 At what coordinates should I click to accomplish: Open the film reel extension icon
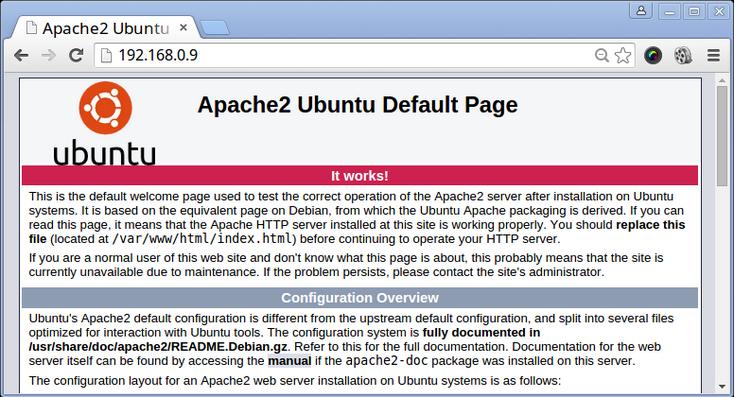683,55
